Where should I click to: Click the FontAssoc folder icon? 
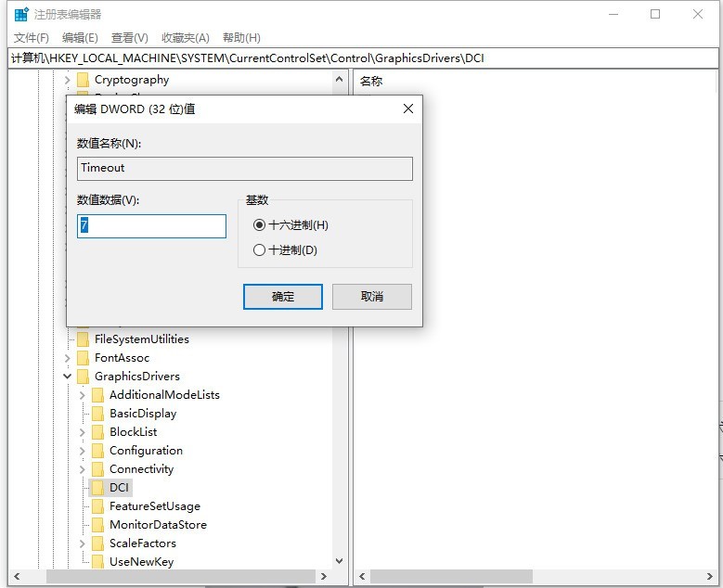[x=83, y=358]
